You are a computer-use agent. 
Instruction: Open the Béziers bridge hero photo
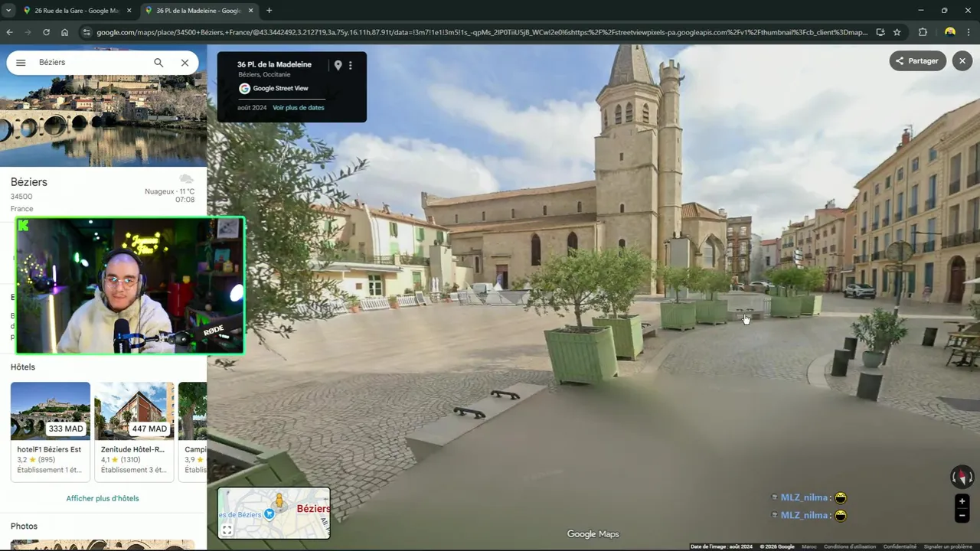pos(103,121)
